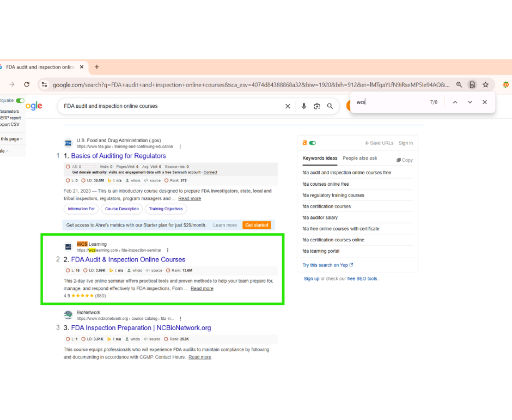The image size is (512, 420).
Task: Open FDA Inspection Preparation NCBioNetwork.org result
Action: click(141, 328)
